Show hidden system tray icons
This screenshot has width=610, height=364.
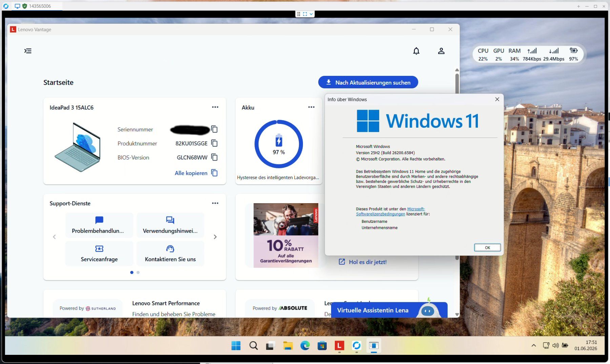(x=534, y=345)
